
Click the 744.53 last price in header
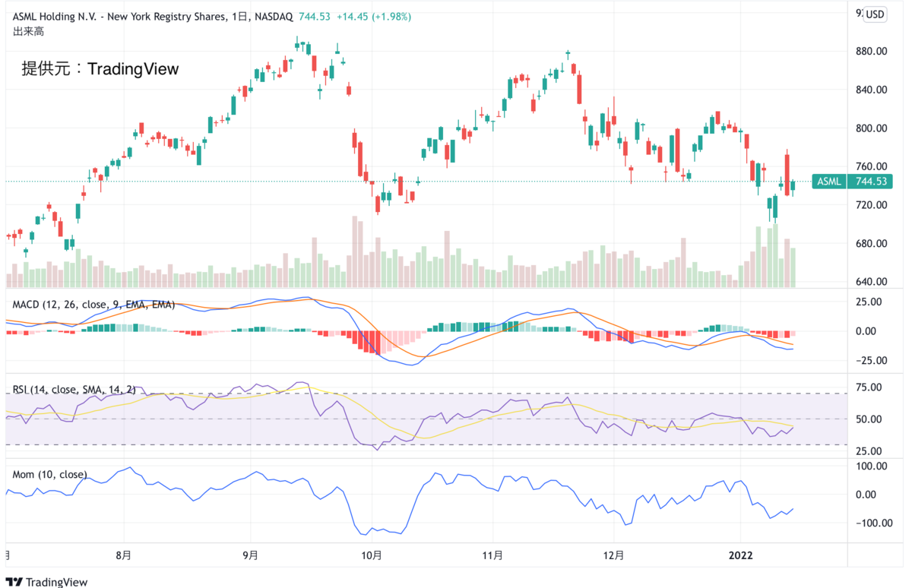[x=315, y=17]
